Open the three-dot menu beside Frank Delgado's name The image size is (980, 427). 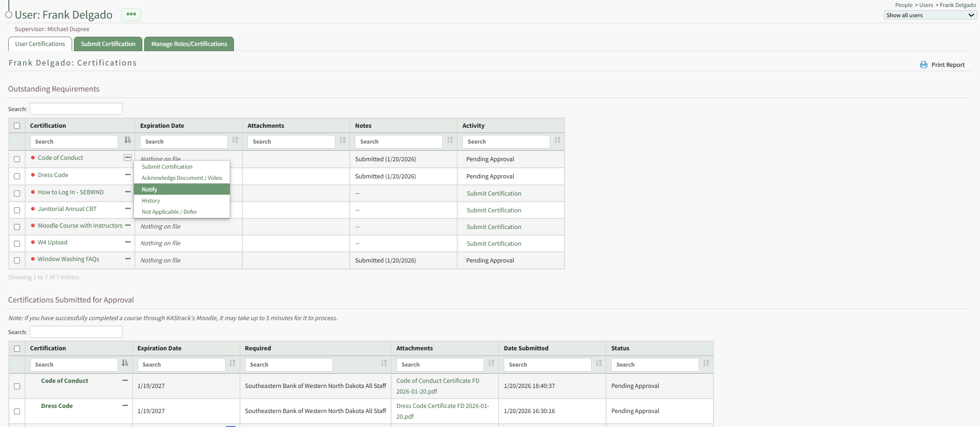131,14
